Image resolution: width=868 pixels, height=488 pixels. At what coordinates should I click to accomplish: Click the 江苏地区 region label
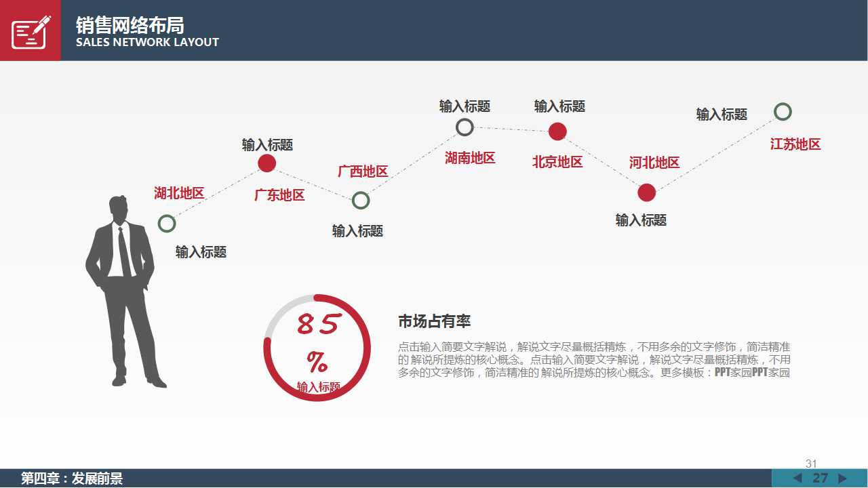point(795,144)
